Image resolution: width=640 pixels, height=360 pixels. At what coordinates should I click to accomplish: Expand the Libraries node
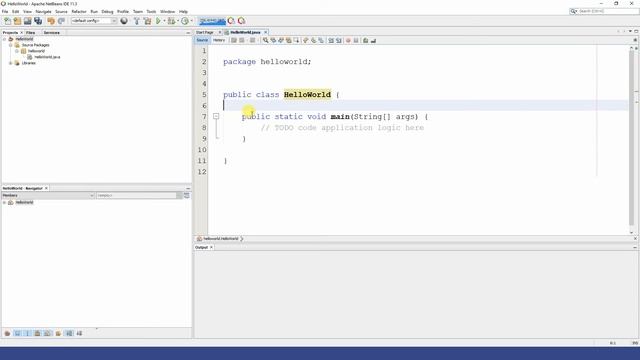11,63
